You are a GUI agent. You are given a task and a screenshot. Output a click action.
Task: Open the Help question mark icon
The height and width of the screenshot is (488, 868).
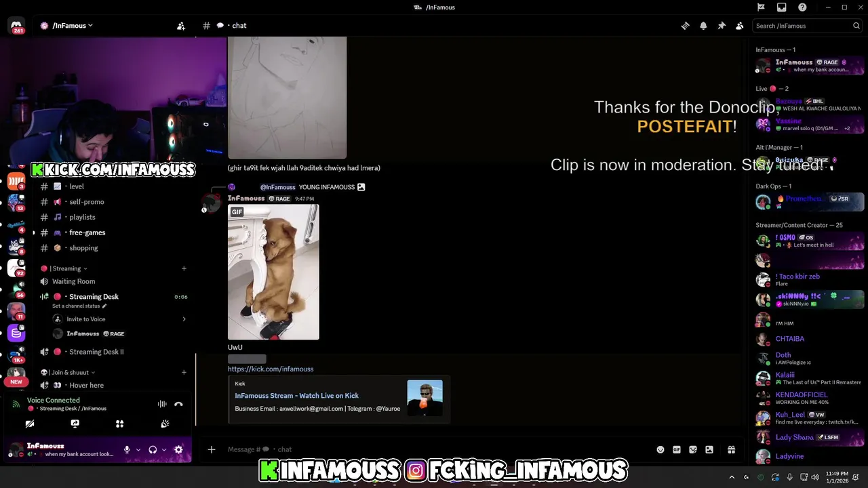[x=802, y=7]
